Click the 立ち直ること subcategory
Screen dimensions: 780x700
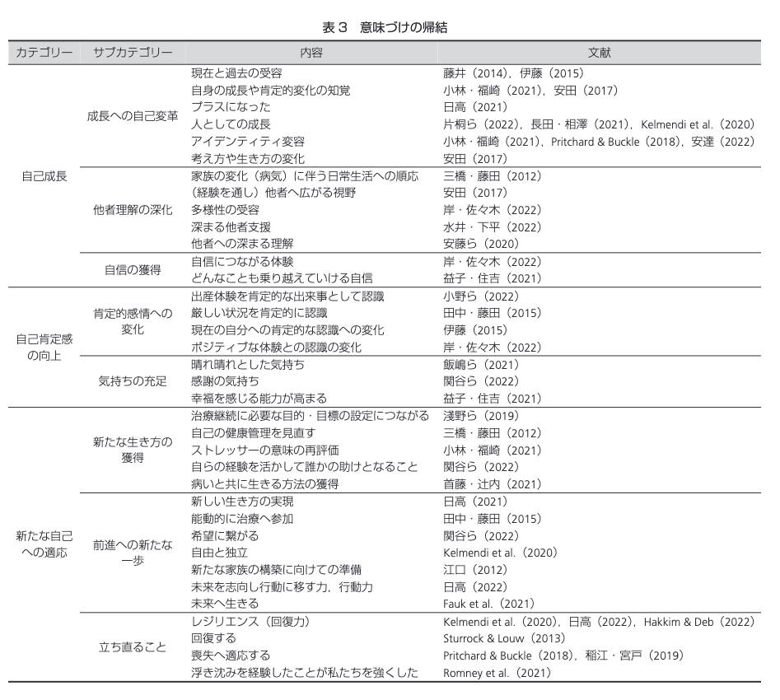(x=133, y=647)
